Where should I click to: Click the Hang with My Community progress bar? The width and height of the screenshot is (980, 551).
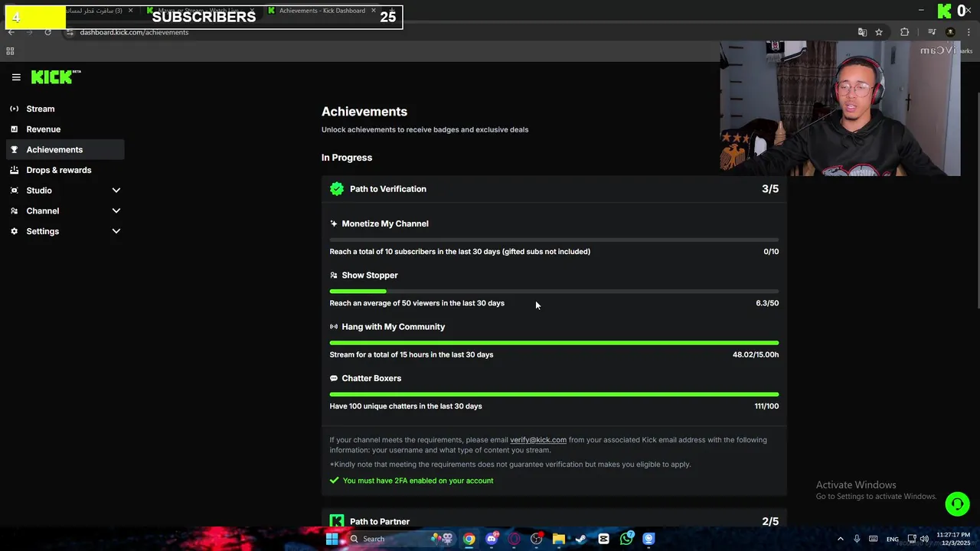coord(554,343)
